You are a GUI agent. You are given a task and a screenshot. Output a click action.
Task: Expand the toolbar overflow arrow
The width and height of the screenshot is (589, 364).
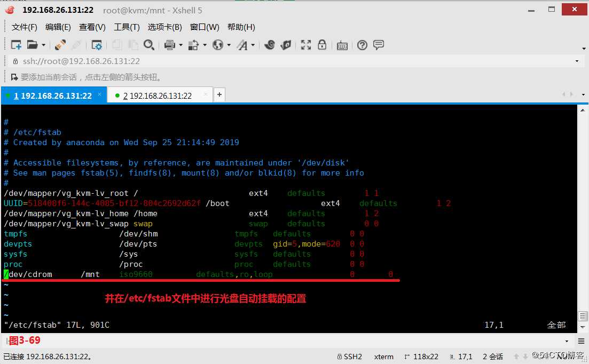tap(584, 49)
